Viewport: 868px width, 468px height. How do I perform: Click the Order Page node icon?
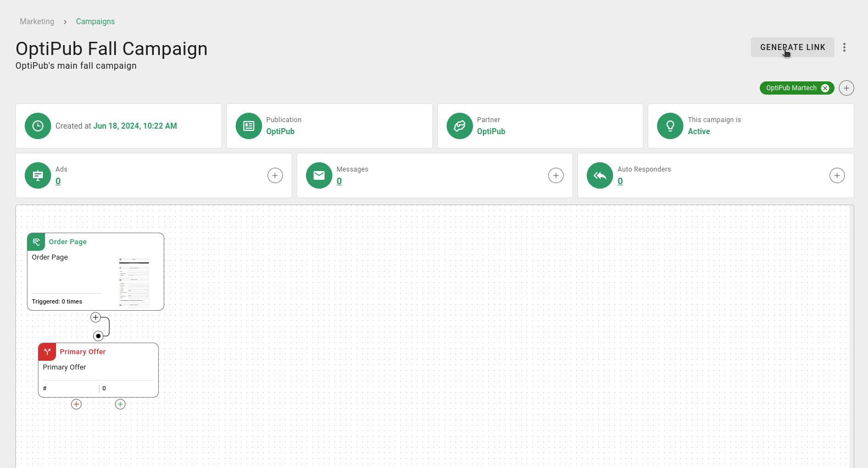click(x=36, y=242)
